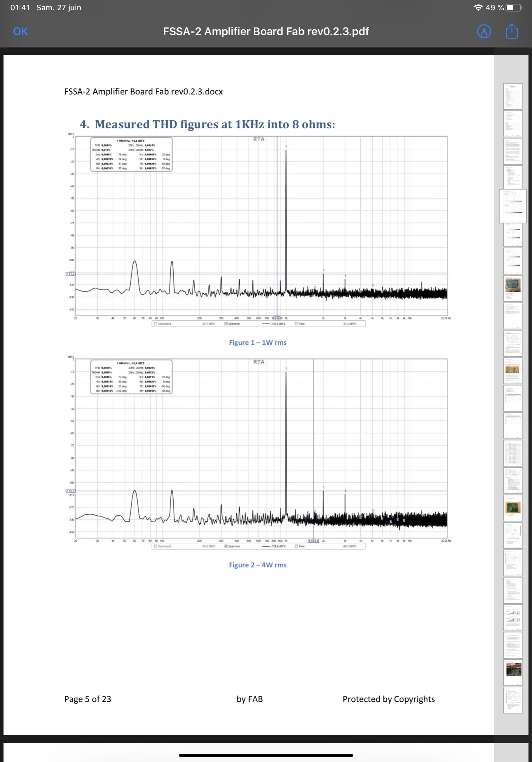
Task: Go to the page 9 thumbnail
Action: click(513, 316)
